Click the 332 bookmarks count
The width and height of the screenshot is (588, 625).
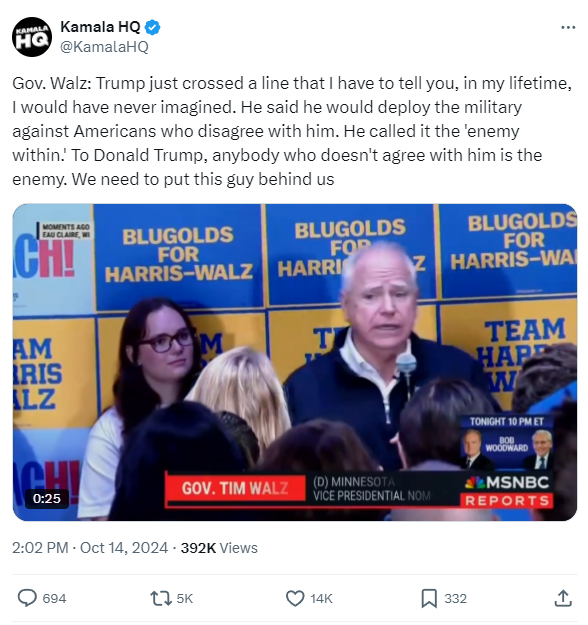[455, 598]
